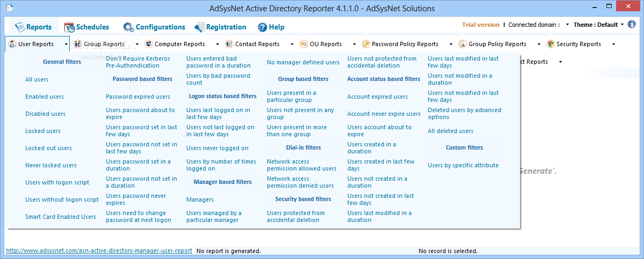Choose Account never expire users
This screenshot has height=259, width=644.
point(384,114)
